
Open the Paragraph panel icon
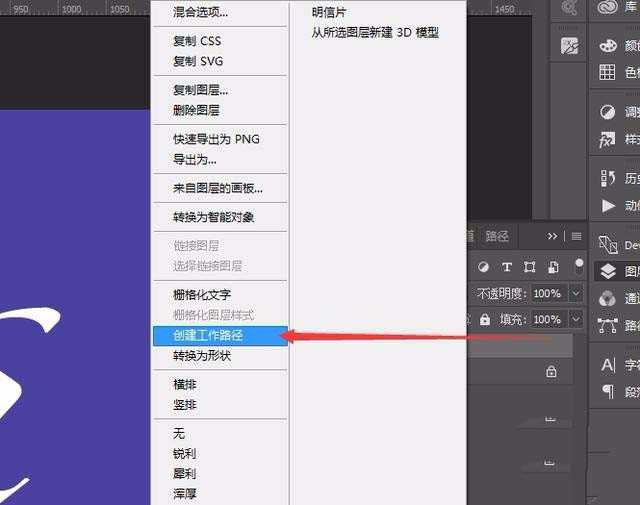pos(608,392)
